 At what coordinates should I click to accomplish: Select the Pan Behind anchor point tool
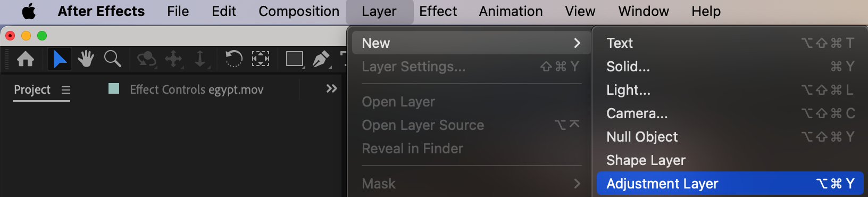[x=261, y=59]
